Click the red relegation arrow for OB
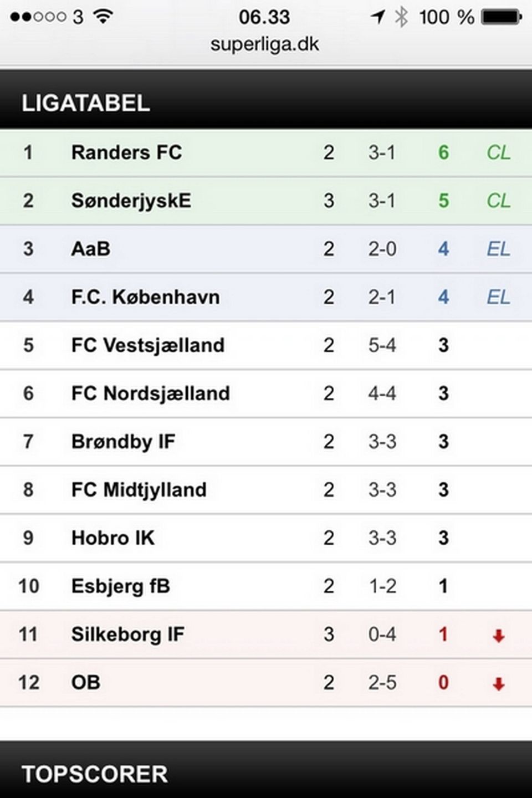 (x=499, y=684)
